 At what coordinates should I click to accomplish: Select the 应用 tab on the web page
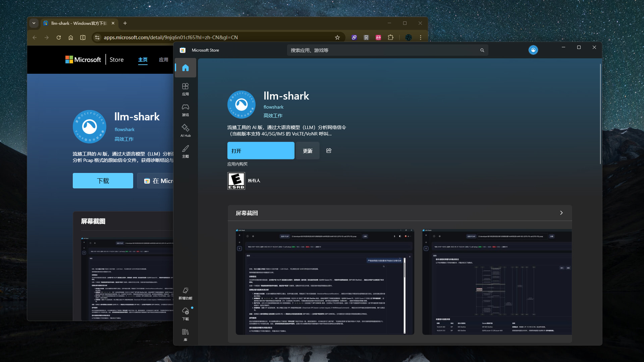164,60
